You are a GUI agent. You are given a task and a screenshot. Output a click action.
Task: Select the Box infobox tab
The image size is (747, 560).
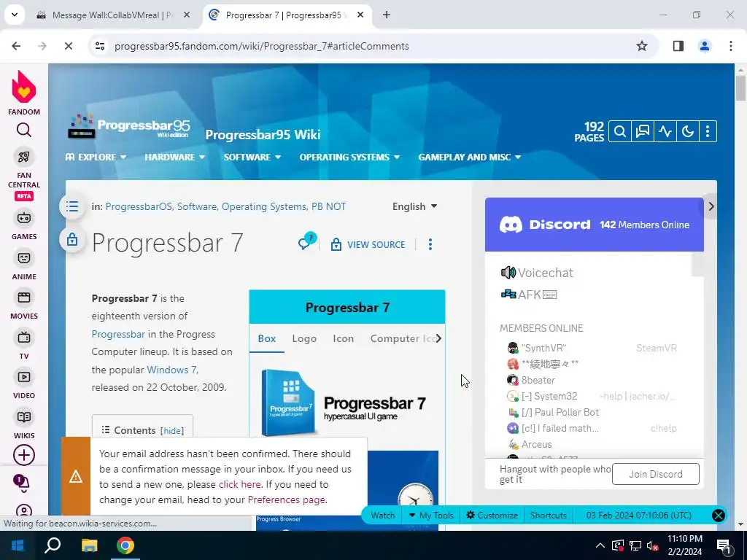coord(267,338)
